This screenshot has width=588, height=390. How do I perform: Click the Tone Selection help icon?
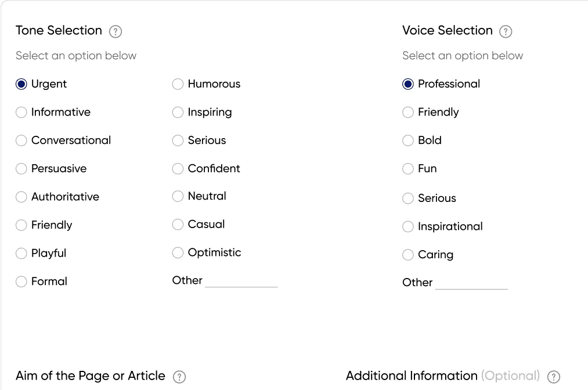[116, 31]
